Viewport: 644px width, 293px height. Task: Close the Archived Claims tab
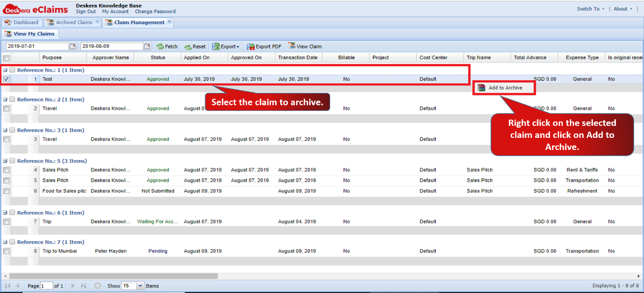click(x=97, y=22)
